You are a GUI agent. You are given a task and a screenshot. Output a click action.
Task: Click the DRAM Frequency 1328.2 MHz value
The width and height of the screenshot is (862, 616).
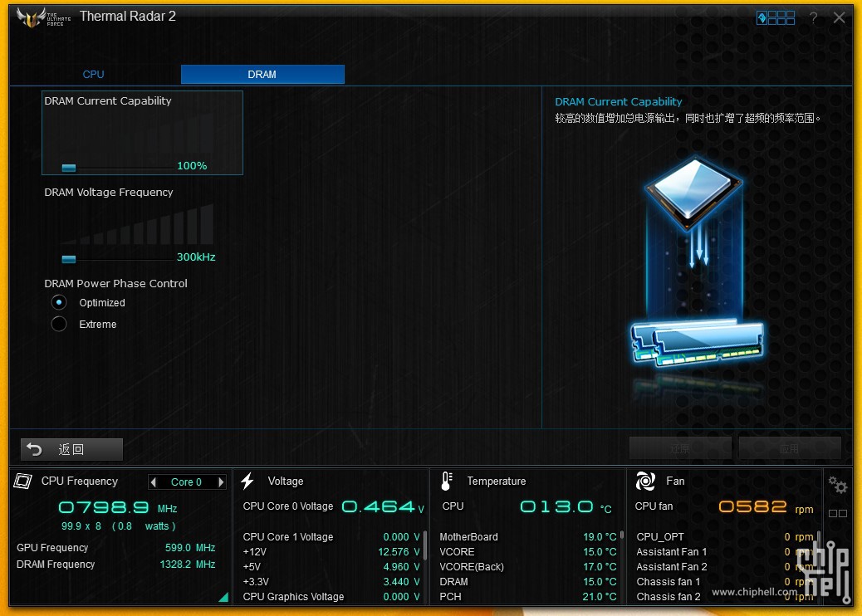188,565
